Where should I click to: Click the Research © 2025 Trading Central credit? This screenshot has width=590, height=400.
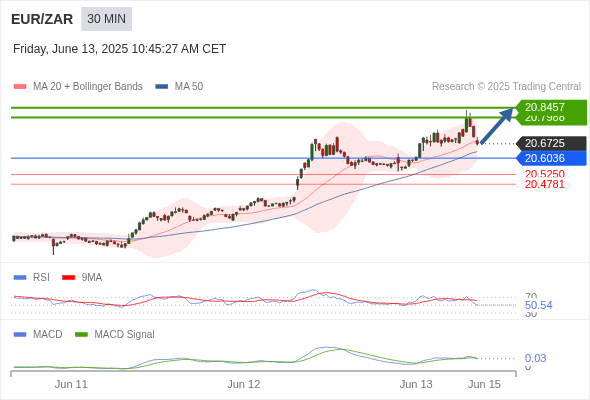506,87
